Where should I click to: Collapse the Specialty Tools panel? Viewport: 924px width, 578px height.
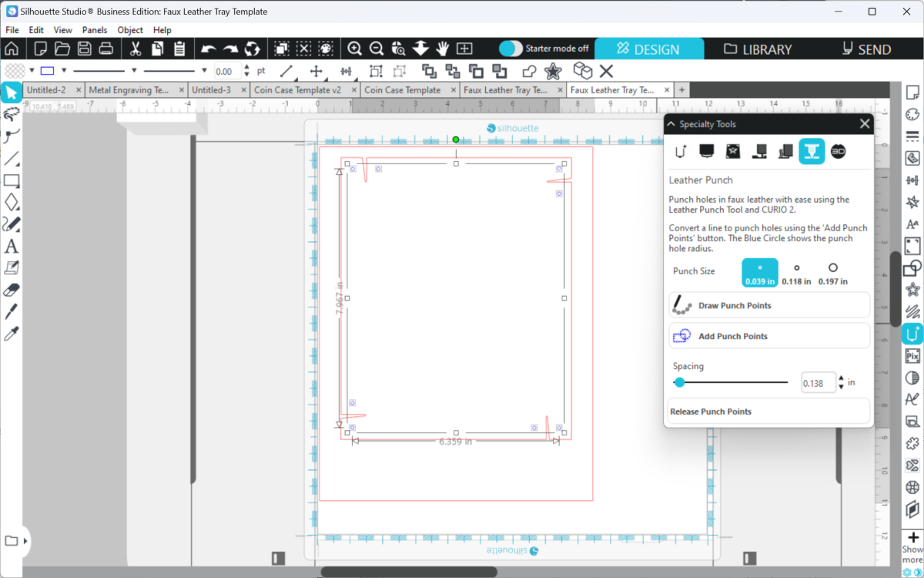671,124
